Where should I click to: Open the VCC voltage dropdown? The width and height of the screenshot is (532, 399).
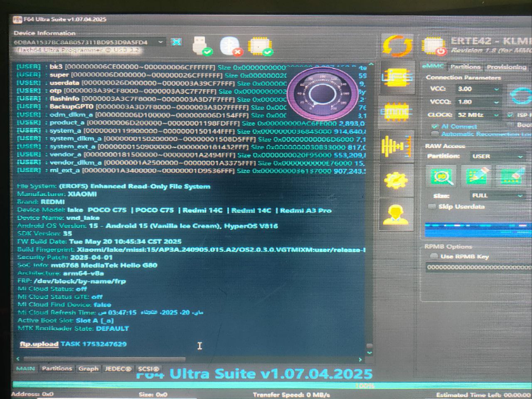[478, 89]
